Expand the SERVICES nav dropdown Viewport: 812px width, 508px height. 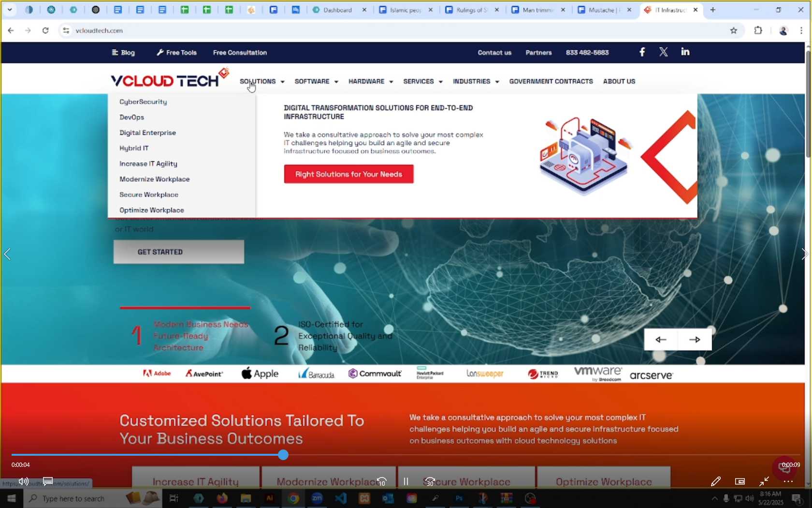click(423, 81)
